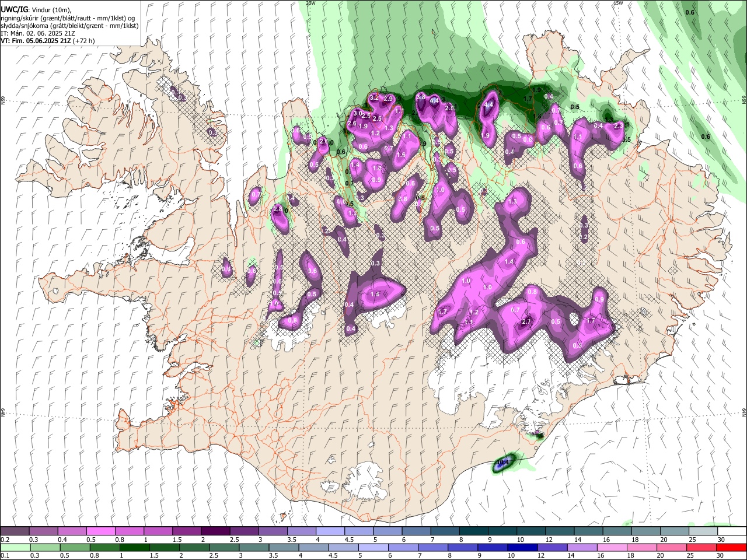The width and height of the screenshot is (747, 560).
Task: Click the '64N' latitude label on right edge
Action: coord(744,412)
